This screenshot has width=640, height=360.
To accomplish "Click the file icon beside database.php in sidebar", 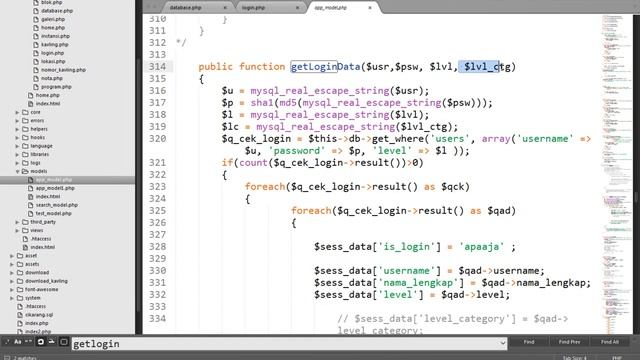I will pyautogui.click(x=36, y=11).
